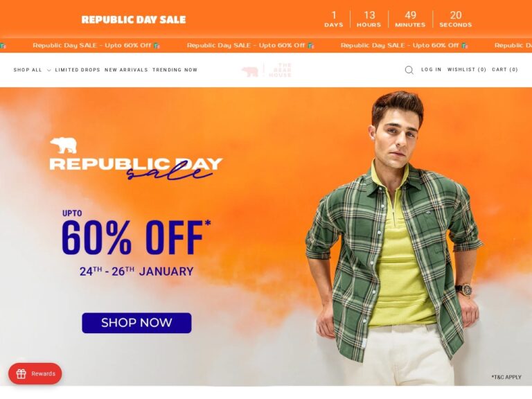Open the Rewards widget
This screenshot has height=399, width=532.
coord(35,374)
